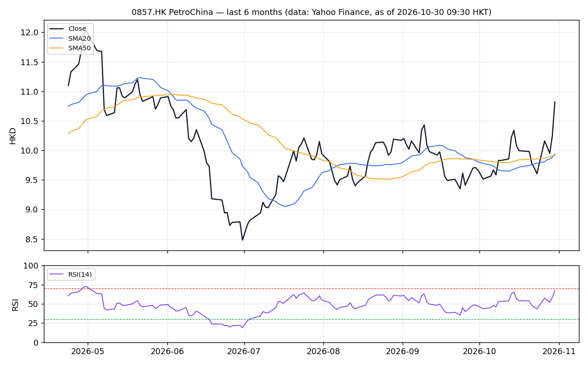Viewport: 588px width, 365px height.
Task: Click the "11.5" price tick label
Action: tap(30, 62)
